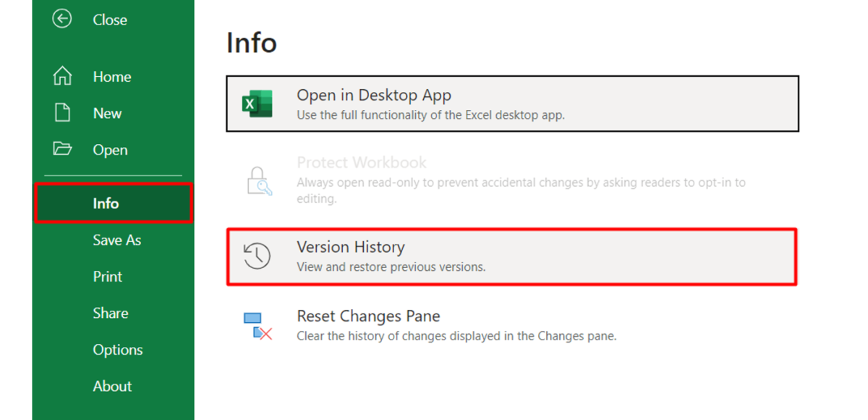The image size is (868, 420).
Task: Click the back arrow Close icon
Action: coord(62,20)
